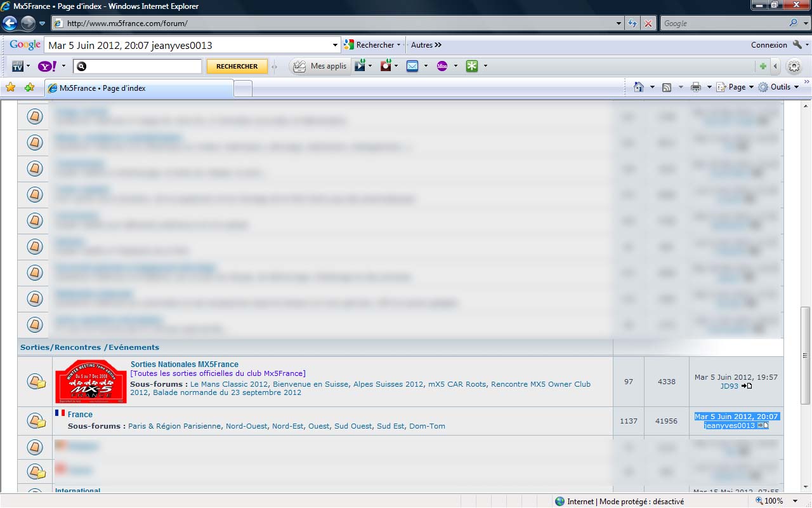Click the vertical scrollbar thumb
Viewport: 812px width, 508px height.
click(806, 356)
